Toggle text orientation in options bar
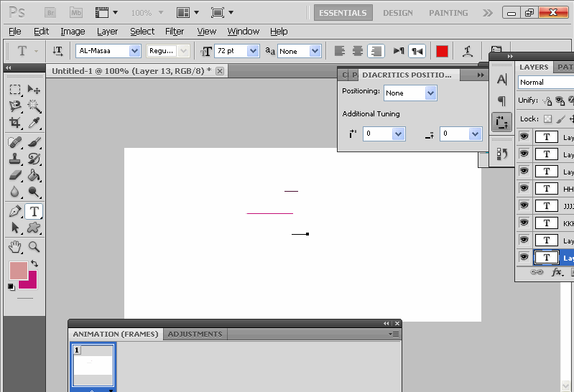 click(57, 51)
